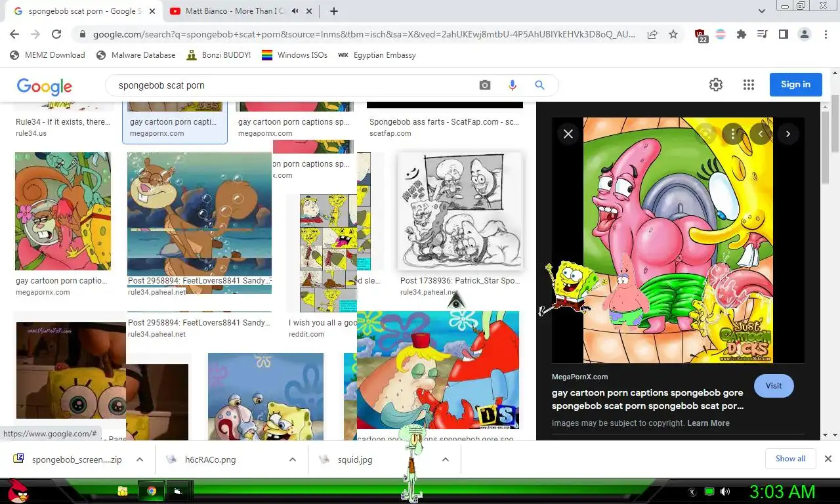The width and height of the screenshot is (840, 504).
Task: Open the squid.jpg downloaded file
Action: [x=354, y=459]
